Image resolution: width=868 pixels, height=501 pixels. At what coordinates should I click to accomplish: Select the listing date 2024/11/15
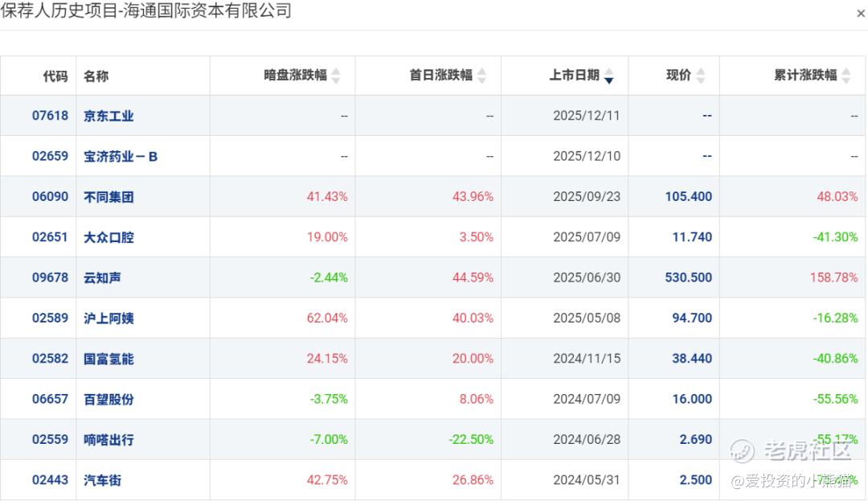click(x=587, y=358)
